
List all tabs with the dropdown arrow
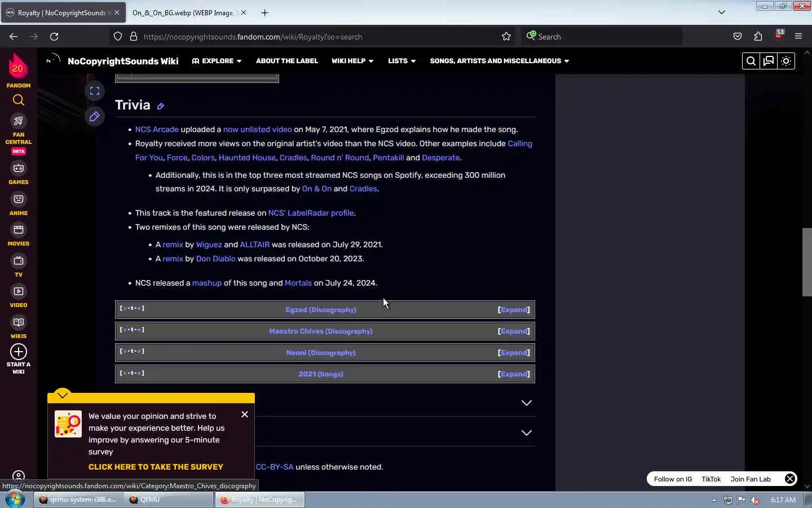tap(721, 12)
